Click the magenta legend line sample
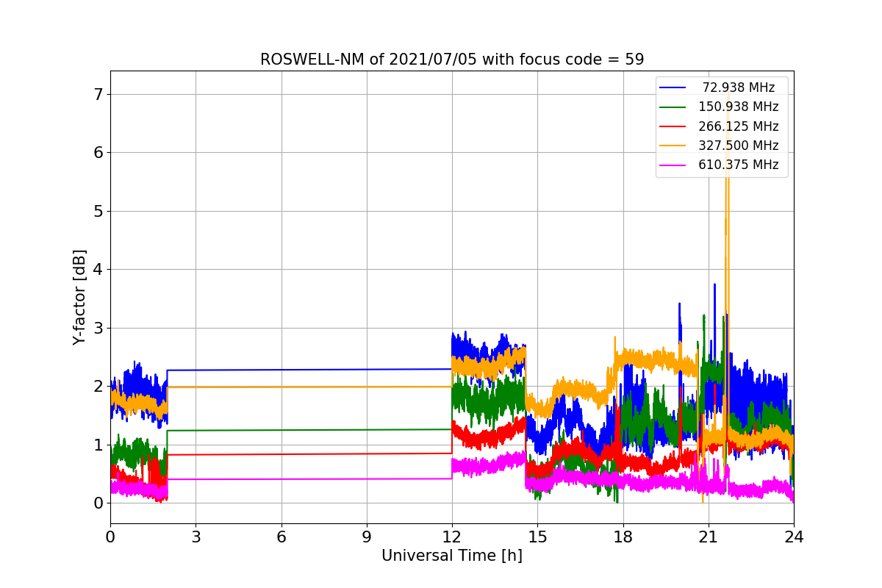Viewport: 882px width, 588px height. 674,165
